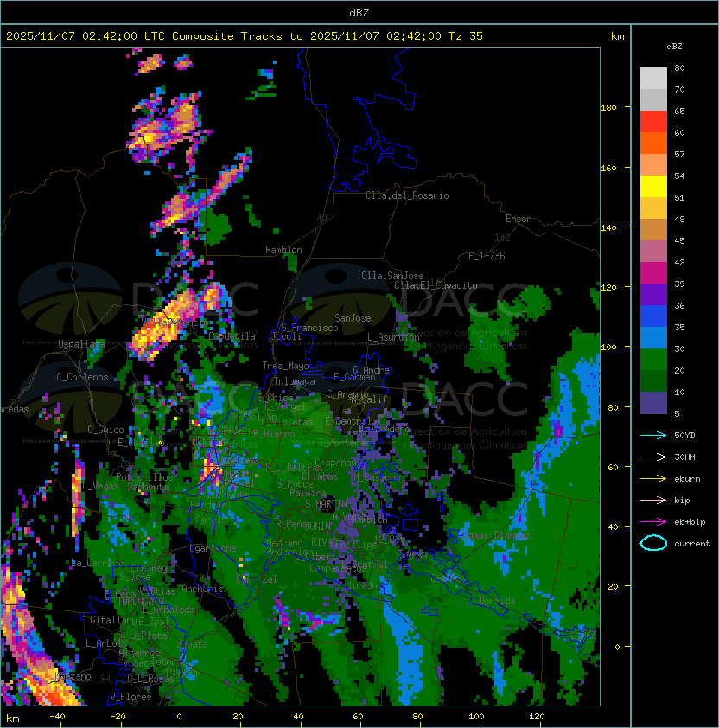Click the 'Clla.del_Rosario' map label
The image size is (719, 728).
pos(407,195)
